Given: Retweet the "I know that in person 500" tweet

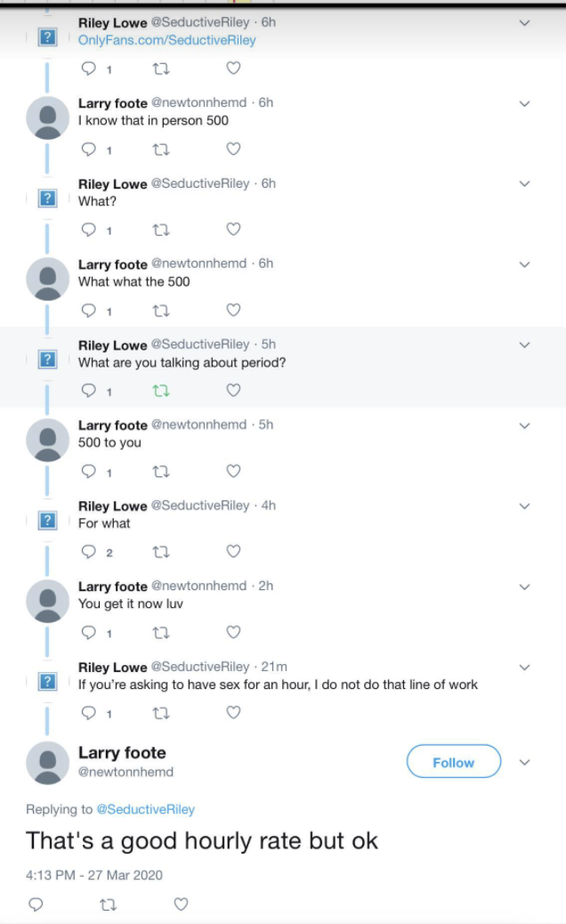Looking at the screenshot, I should tap(161, 149).
